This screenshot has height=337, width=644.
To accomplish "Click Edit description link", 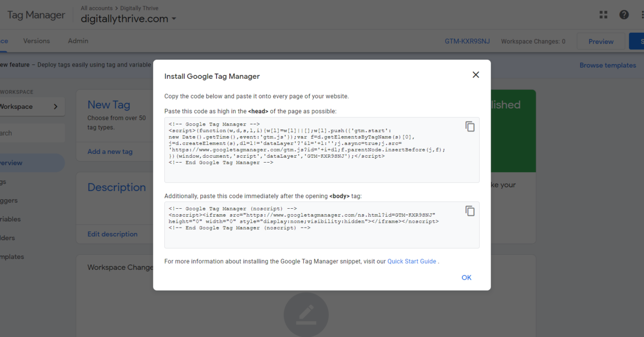I will (113, 234).
